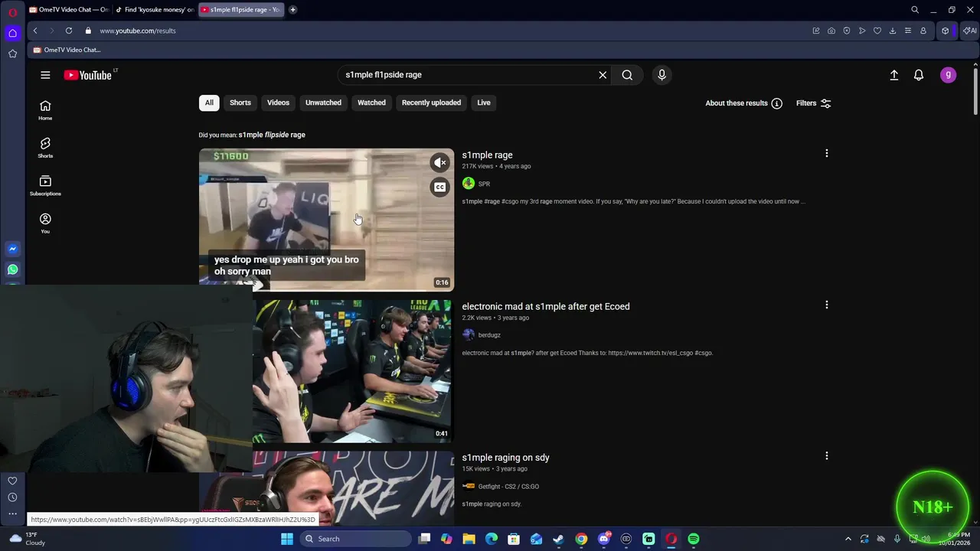The width and height of the screenshot is (980, 551).
Task: Select the Recently uploaded filter chip
Action: [431, 103]
